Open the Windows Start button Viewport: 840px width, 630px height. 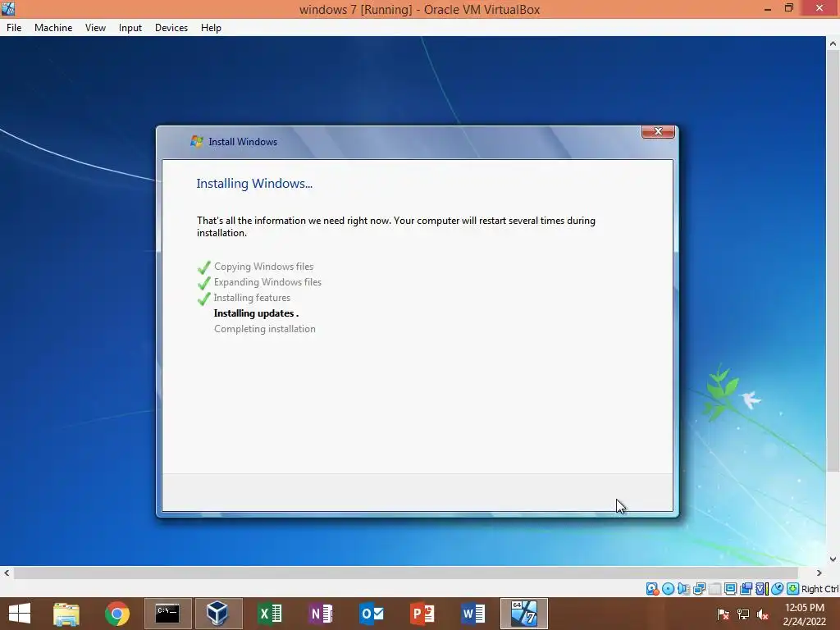point(20,614)
